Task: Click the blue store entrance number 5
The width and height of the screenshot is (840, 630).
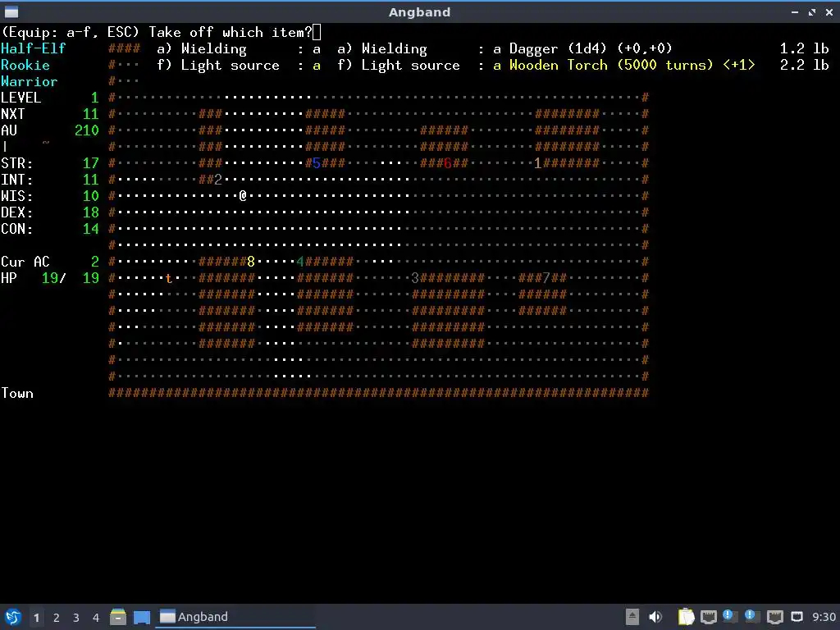Action: point(316,163)
